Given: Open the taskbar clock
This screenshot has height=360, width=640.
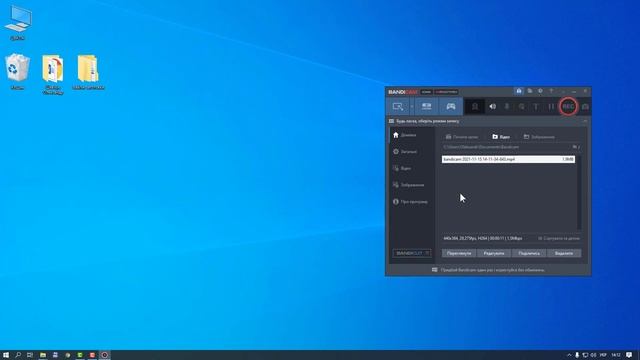Looking at the screenshot, I should 616,355.
